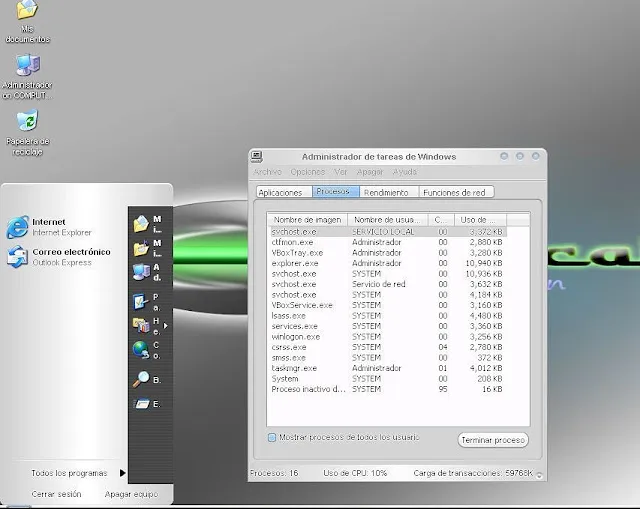Image resolution: width=640 pixels, height=509 pixels.
Task: Select the csrss.exe process row
Action: tap(388, 347)
